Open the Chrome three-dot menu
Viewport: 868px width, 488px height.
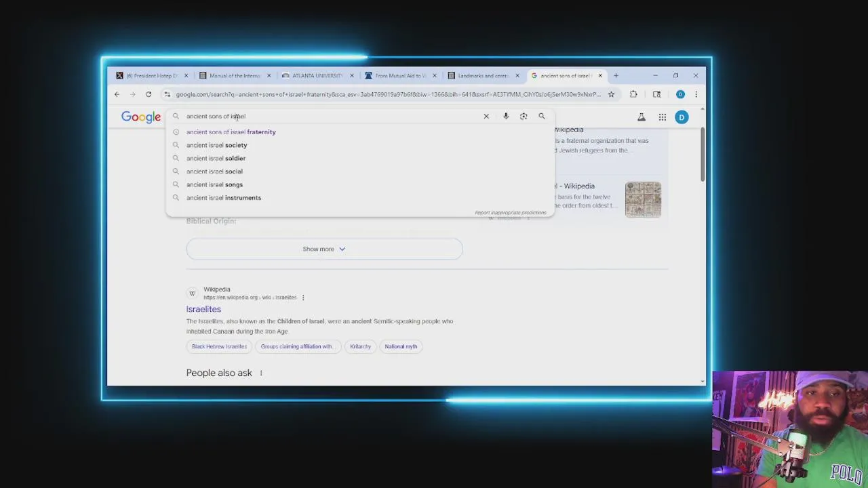(x=696, y=94)
